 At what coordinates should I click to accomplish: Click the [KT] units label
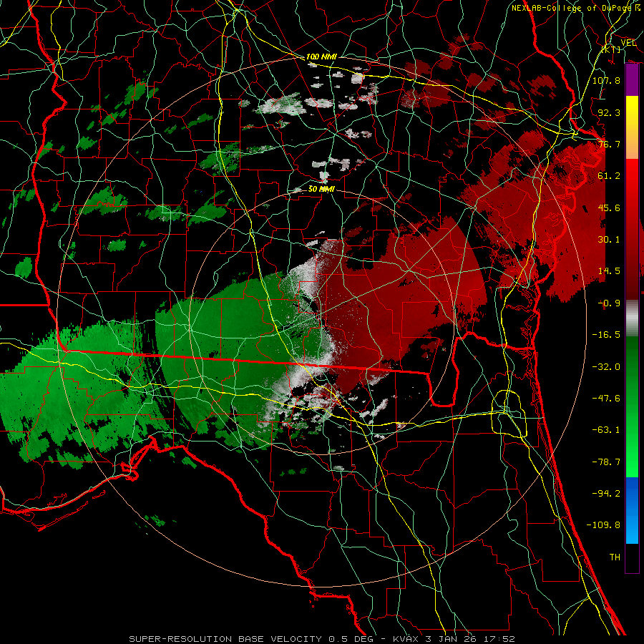tap(612, 49)
